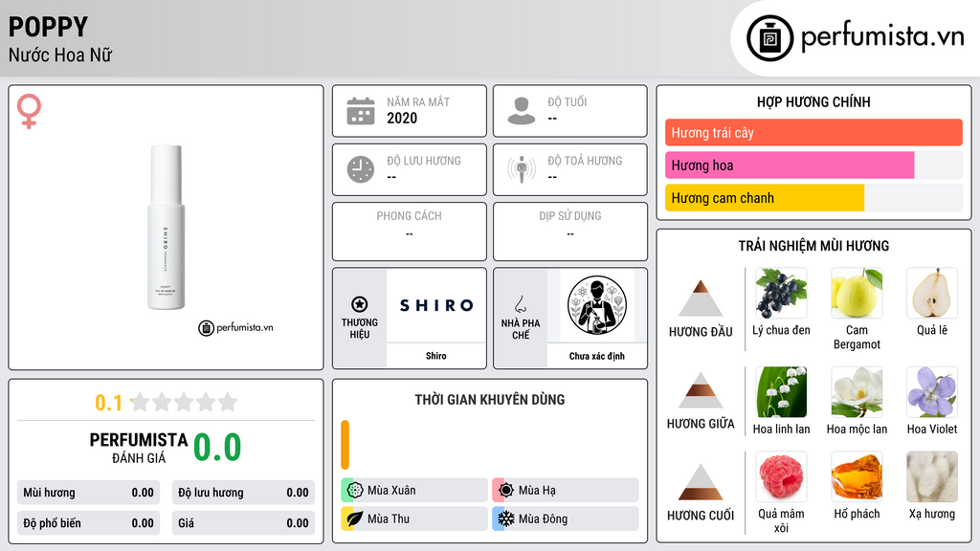This screenshot has width=980, height=551.
Task: Click the perfumista.vn watermark under the bottle
Action: tap(235, 327)
